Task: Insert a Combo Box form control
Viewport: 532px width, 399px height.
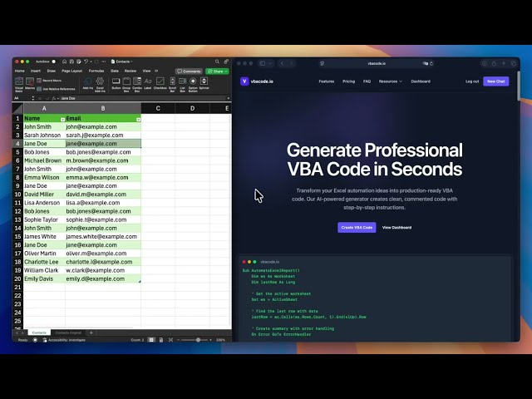Action: [x=137, y=81]
